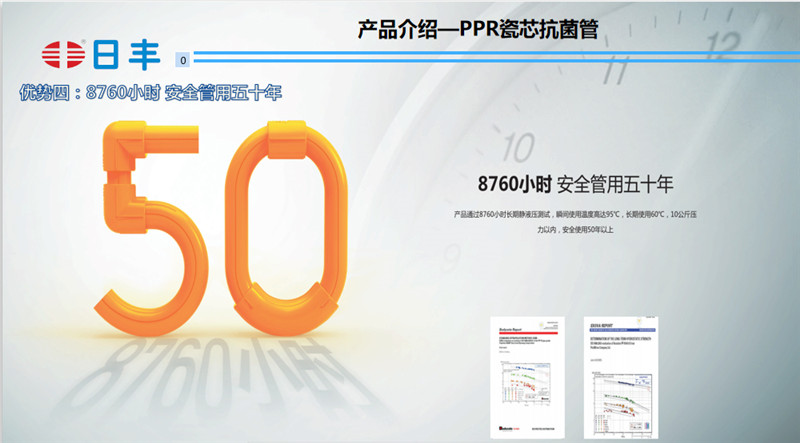Open the right report thumbnail with blue header
The height and width of the screenshot is (443, 800).
(x=623, y=374)
